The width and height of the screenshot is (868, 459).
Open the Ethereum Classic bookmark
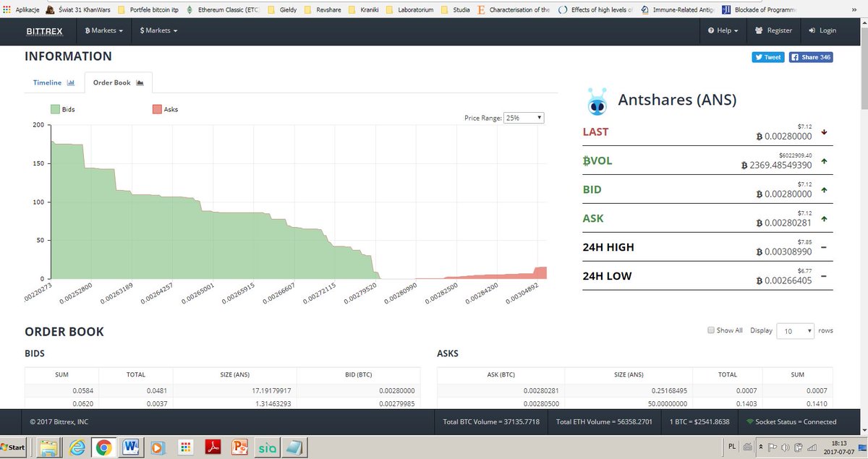click(224, 10)
